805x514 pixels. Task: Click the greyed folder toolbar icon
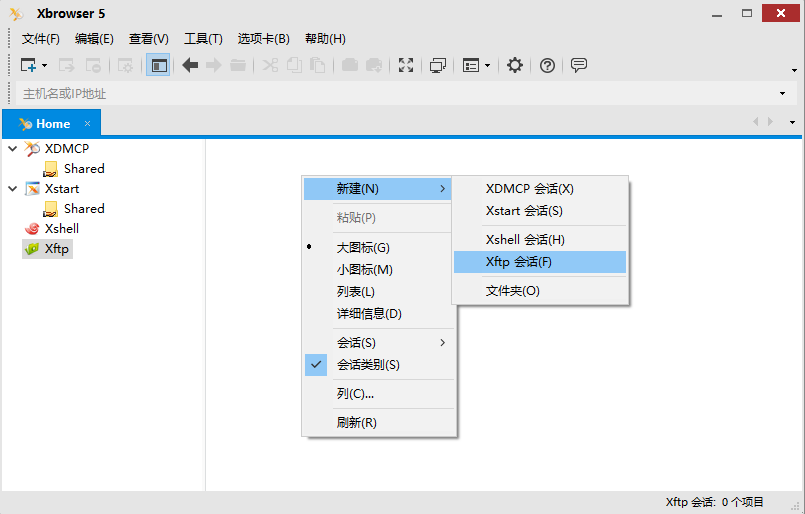click(x=238, y=65)
